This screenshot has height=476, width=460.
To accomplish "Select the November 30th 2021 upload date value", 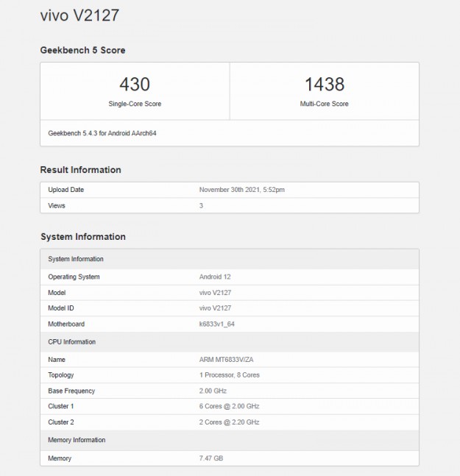I will tap(241, 190).
